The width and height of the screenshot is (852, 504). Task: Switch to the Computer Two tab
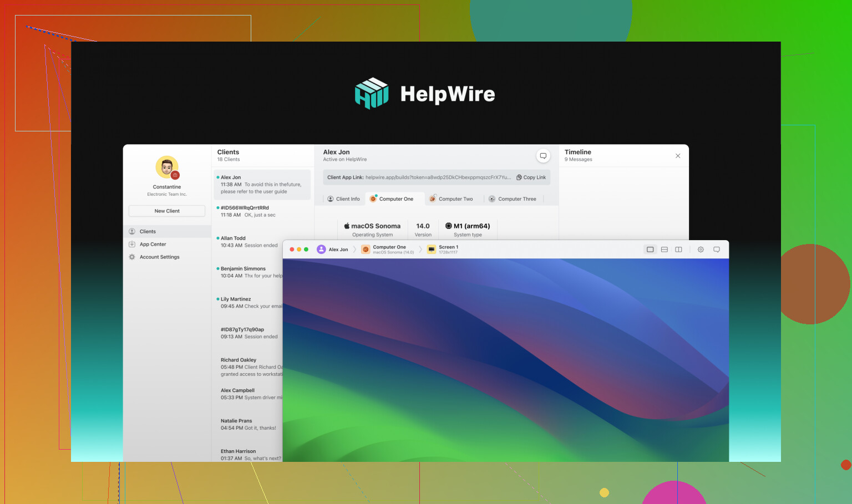(452, 199)
